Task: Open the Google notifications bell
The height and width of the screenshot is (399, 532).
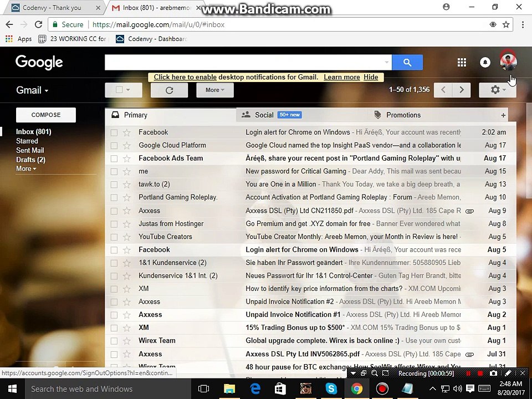Action: [x=485, y=63]
